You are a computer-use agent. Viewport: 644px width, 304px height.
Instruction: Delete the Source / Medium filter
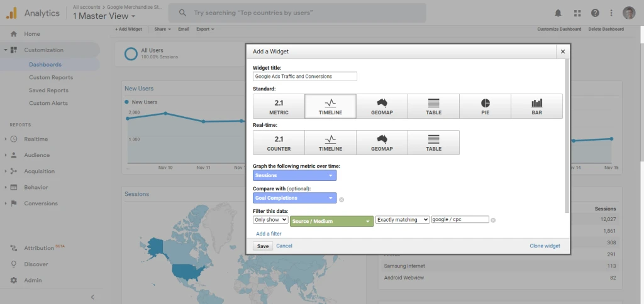(493, 220)
